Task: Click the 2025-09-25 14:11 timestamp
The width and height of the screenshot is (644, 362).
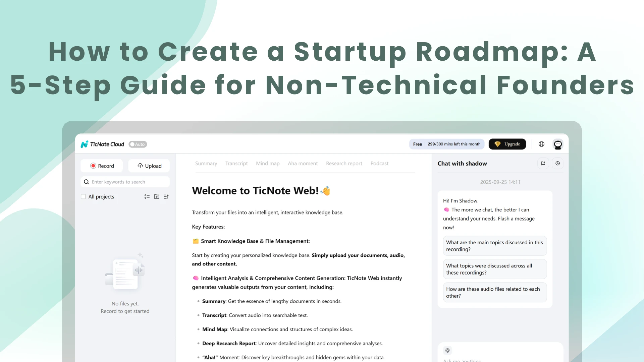Action: 500,182
